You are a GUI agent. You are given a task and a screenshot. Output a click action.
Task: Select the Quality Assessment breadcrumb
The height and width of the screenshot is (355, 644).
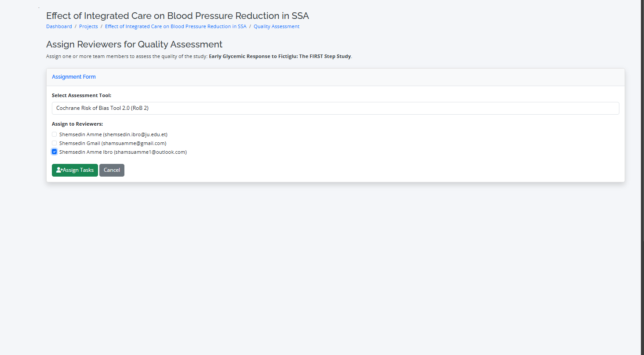tap(276, 26)
